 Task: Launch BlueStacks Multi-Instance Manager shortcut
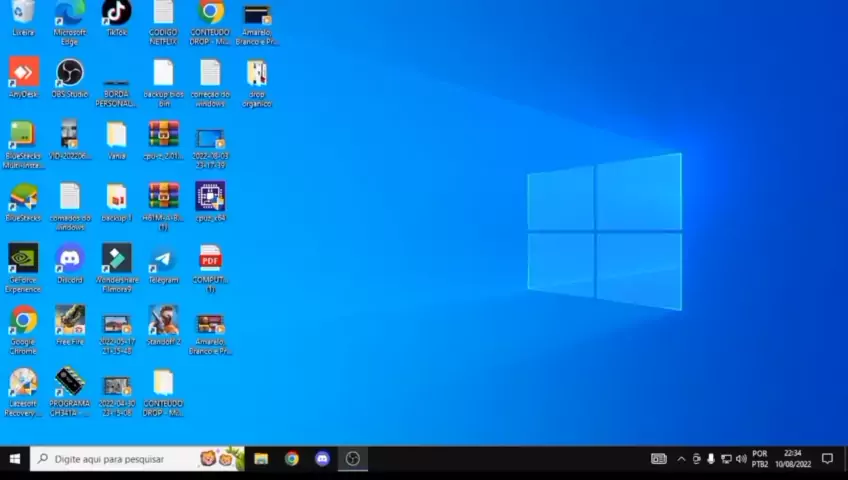click(23, 144)
